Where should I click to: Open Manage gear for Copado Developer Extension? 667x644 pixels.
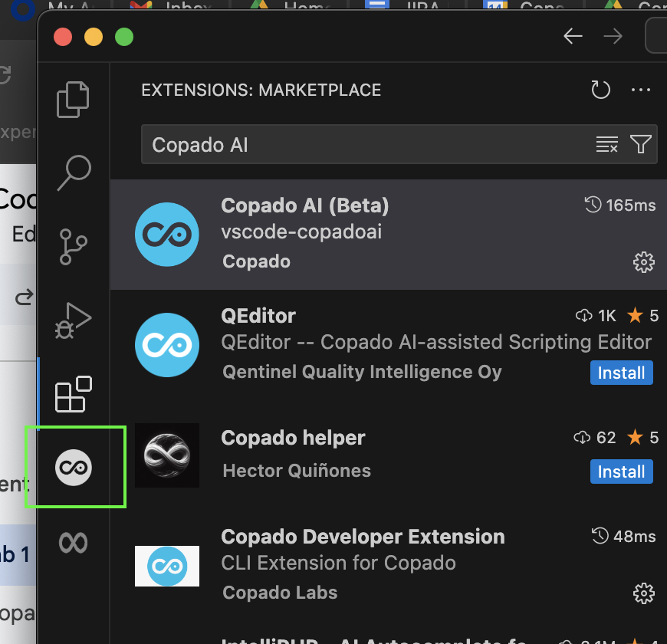coord(643,593)
